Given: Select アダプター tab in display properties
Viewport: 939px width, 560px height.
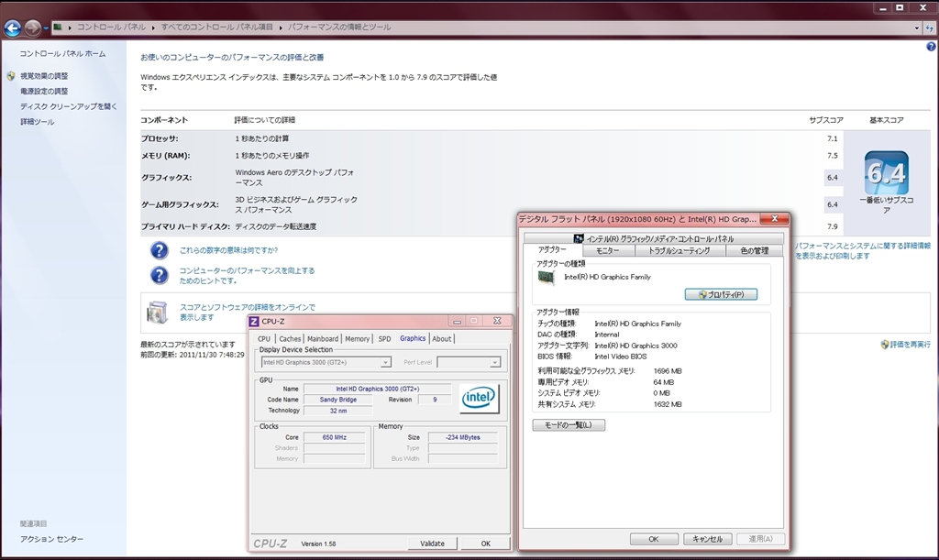Looking at the screenshot, I should (x=552, y=249).
